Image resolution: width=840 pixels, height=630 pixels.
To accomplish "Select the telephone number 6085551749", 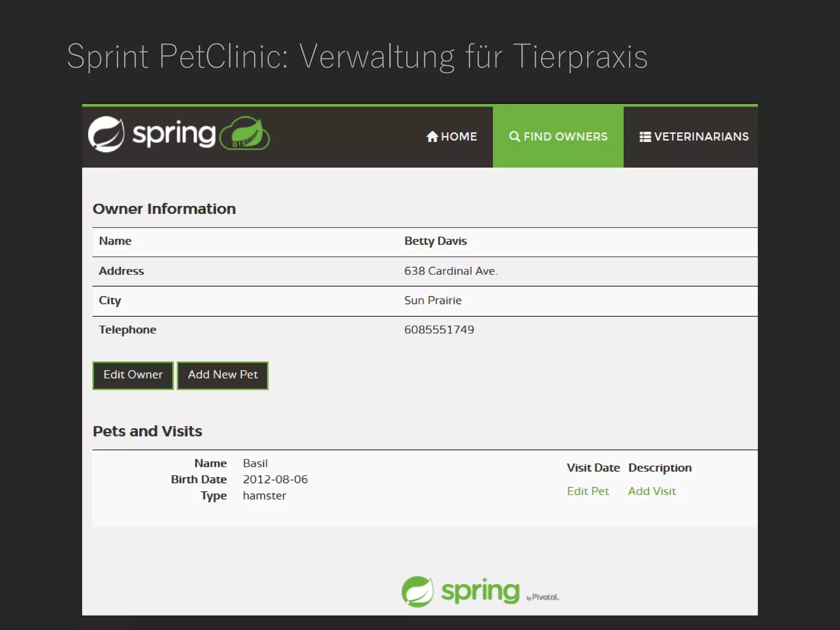I will point(439,330).
